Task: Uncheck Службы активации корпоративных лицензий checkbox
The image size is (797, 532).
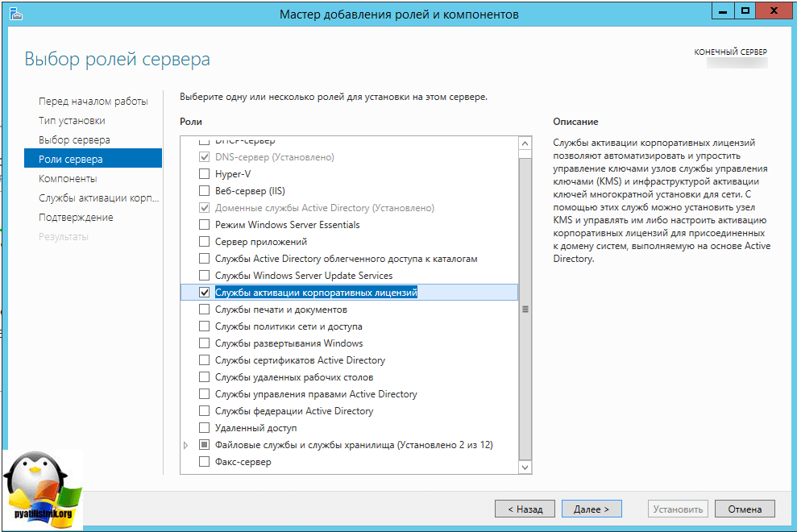Action: (x=205, y=293)
